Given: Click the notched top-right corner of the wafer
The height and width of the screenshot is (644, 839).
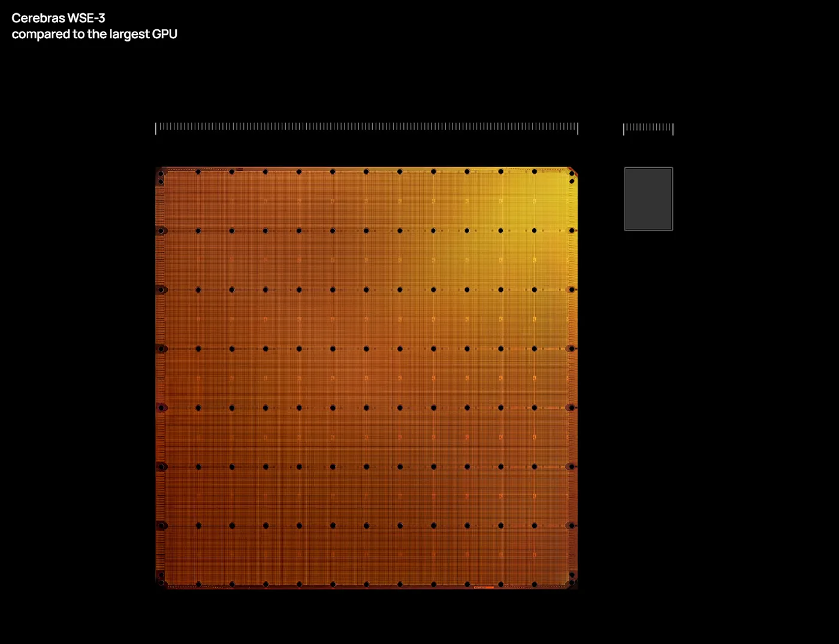Looking at the screenshot, I should 572,172.
